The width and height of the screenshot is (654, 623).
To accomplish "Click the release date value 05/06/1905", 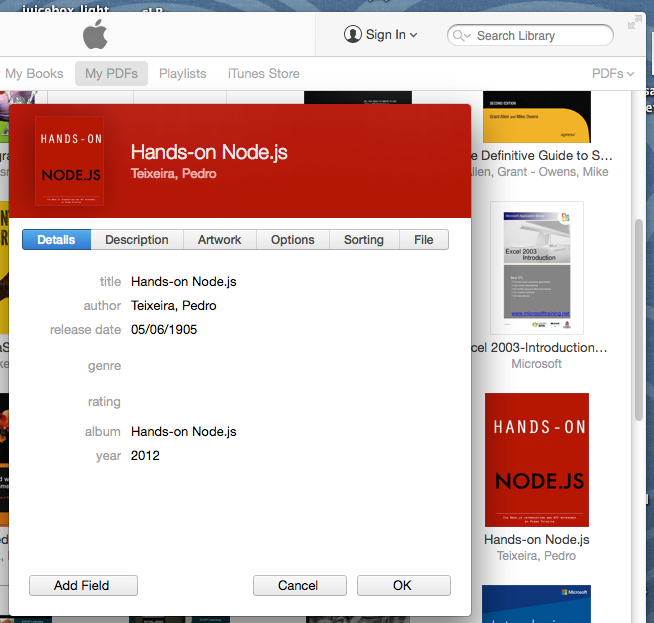I will pyautogui.click(x=164, y=330).
